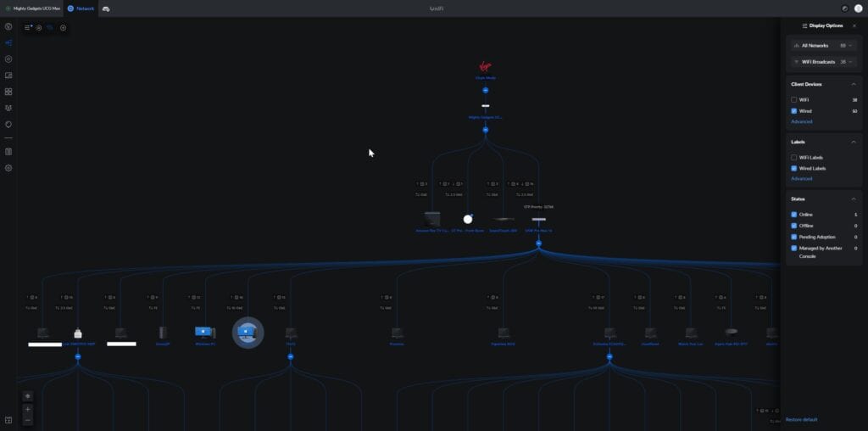Collapse the node under USW Pro Max switch
This screenshot has width=868, height=431.
538,243
